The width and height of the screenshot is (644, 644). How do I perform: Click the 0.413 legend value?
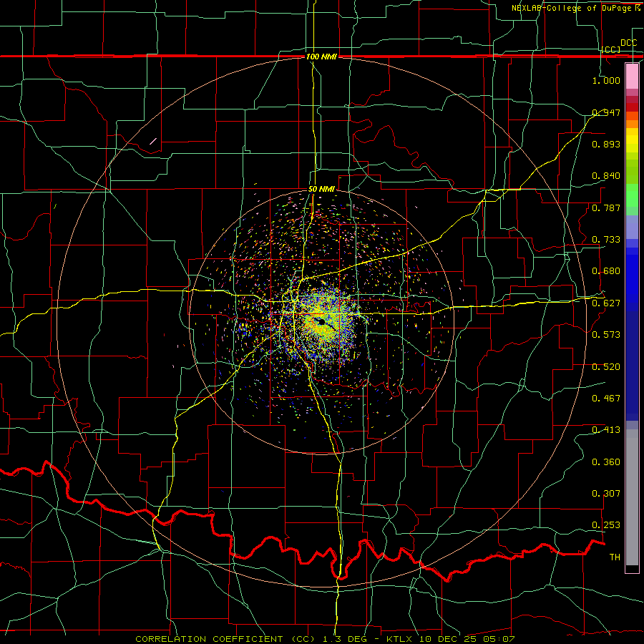pos(606,429)
